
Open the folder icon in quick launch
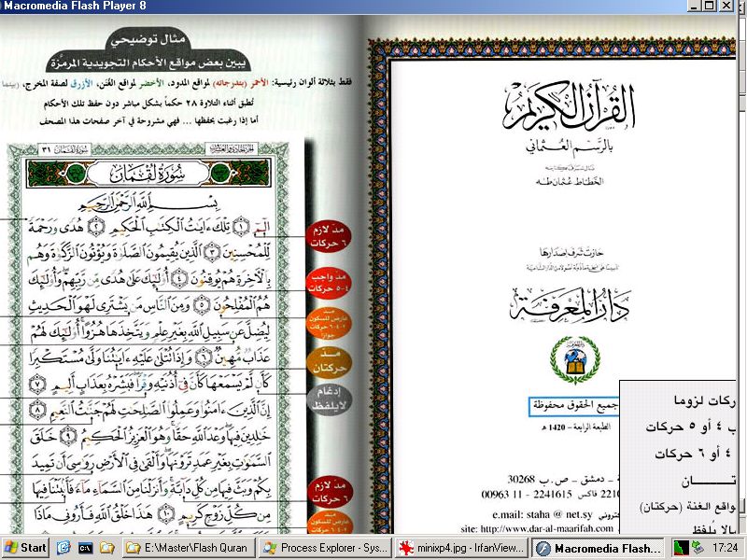106,548
